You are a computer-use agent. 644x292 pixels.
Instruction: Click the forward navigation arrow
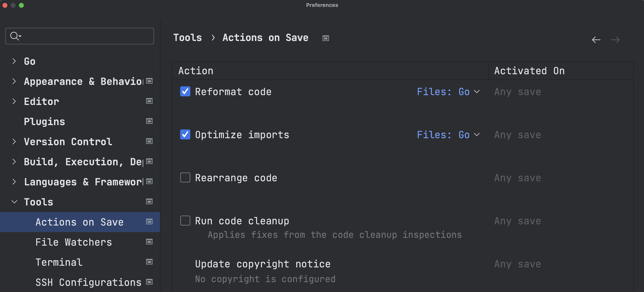click(615, 40)
